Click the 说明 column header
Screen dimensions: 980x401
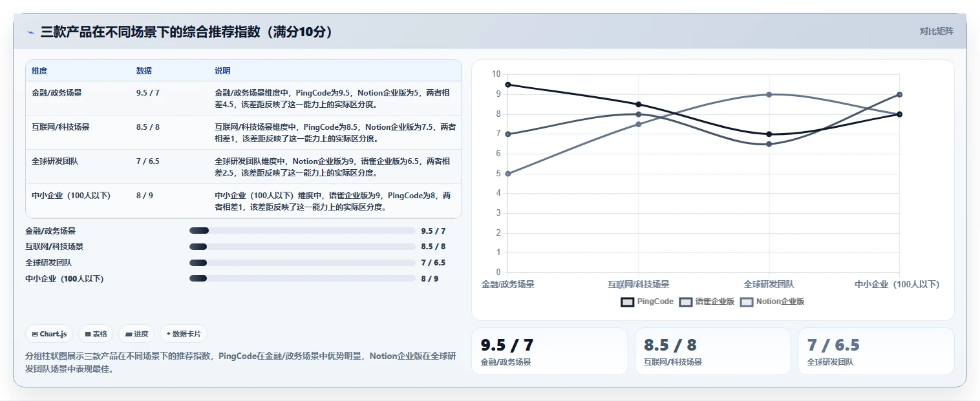click(x=222, y=71)
